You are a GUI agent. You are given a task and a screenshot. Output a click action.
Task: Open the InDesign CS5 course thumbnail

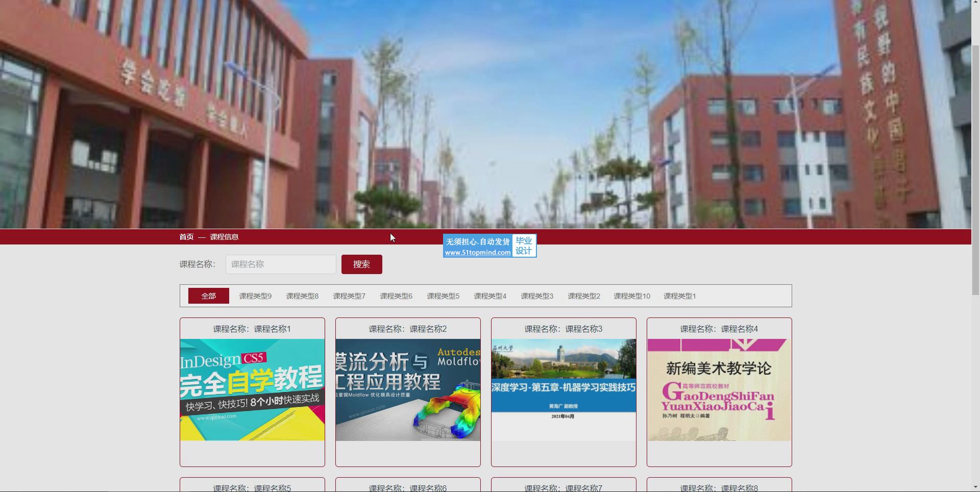(252, 389)
